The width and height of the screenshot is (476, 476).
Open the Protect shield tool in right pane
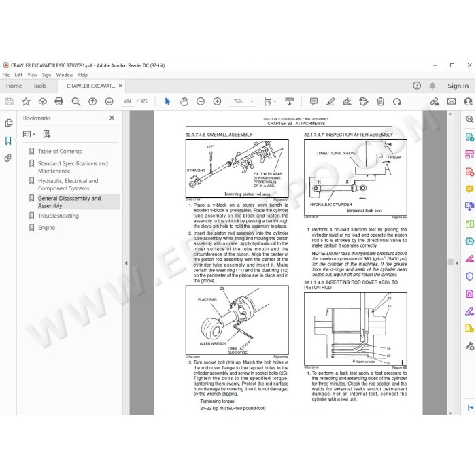coord(470,276)
